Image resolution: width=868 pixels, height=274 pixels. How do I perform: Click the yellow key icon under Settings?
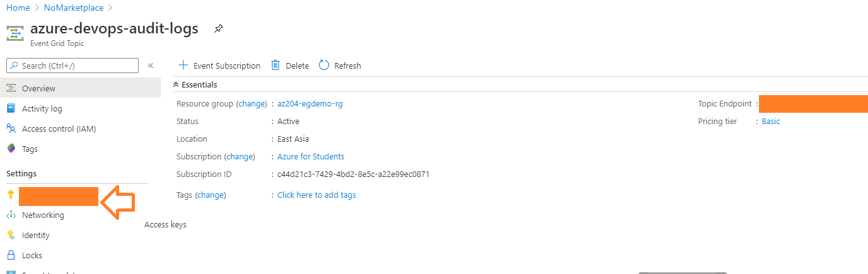(11, 195)
